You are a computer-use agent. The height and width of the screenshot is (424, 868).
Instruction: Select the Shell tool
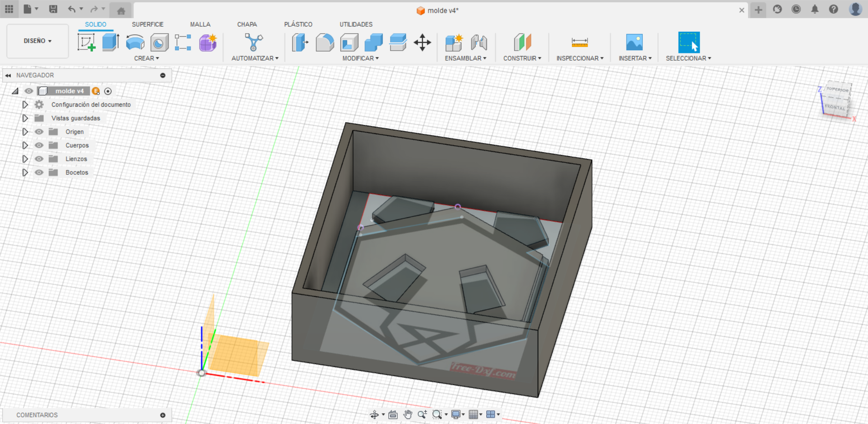[x=349, y=43]
